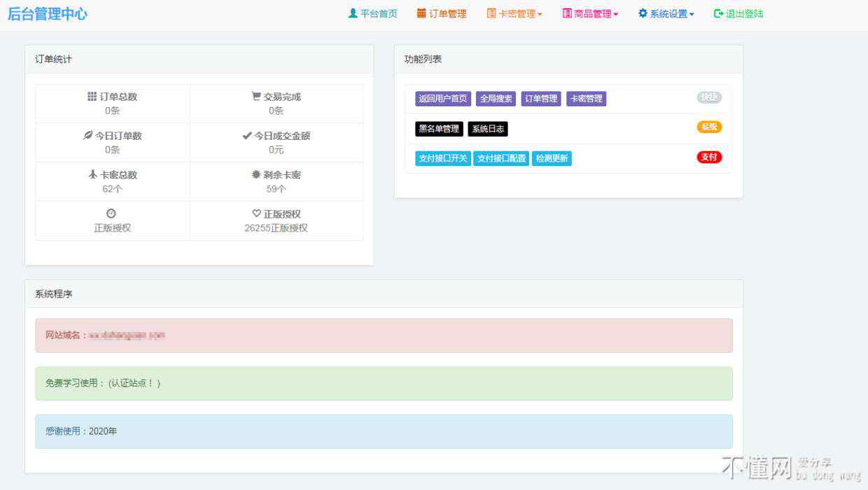
Task: Click the orange 系统 badge
Action: click(709, 127)
